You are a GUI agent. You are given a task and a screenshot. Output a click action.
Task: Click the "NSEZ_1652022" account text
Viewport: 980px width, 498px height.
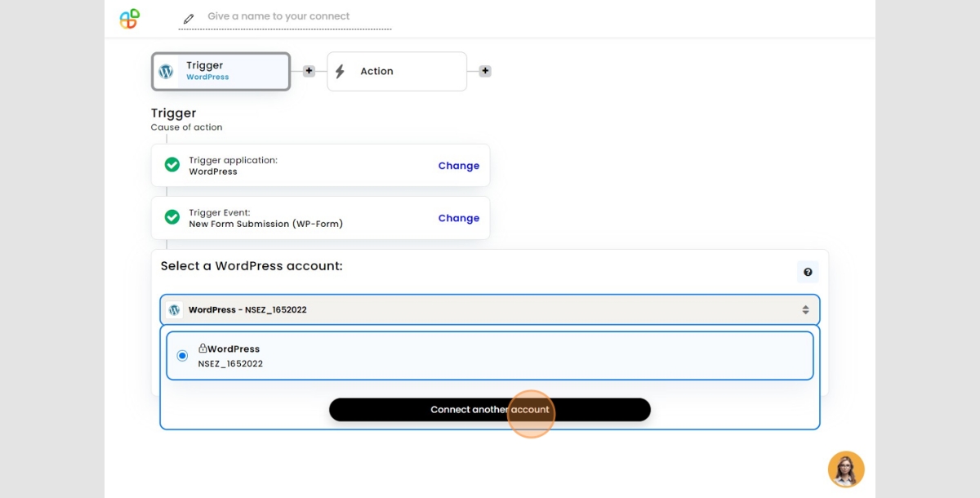(230, 364)
